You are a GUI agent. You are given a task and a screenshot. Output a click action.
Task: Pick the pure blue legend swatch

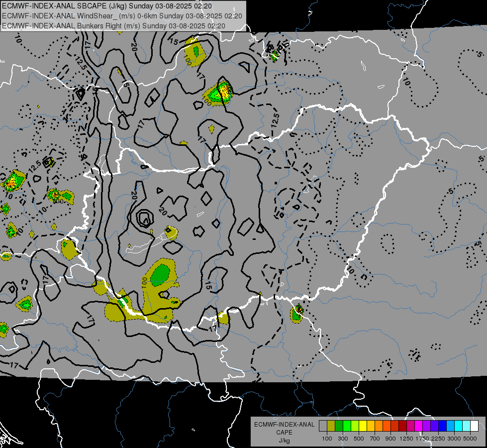443,426
